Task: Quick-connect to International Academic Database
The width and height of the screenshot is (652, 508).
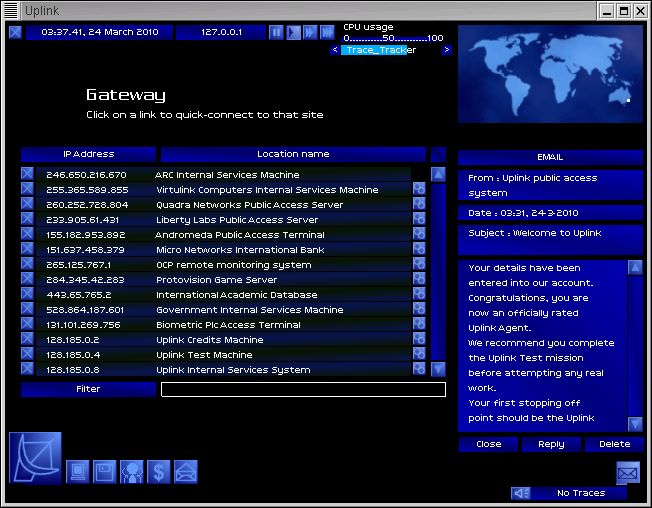Action: coord(224,295)
